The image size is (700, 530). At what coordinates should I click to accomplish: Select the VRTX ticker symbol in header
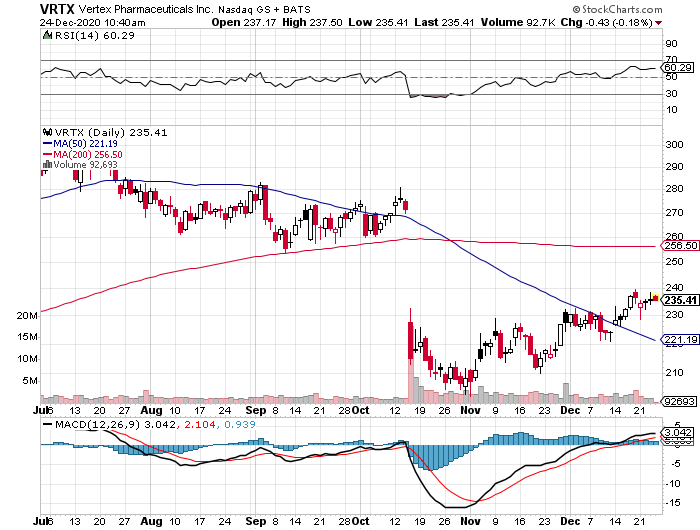tap(57, 9)
